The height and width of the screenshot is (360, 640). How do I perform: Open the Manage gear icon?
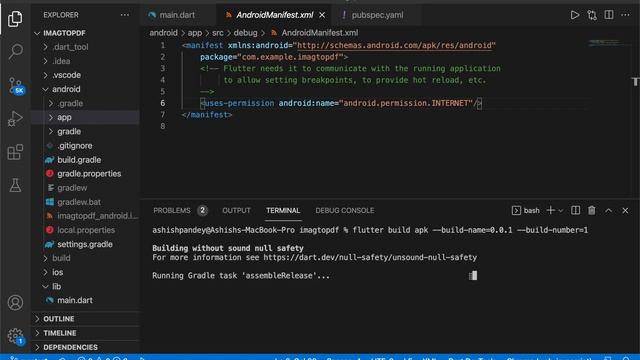coord(16,336)
